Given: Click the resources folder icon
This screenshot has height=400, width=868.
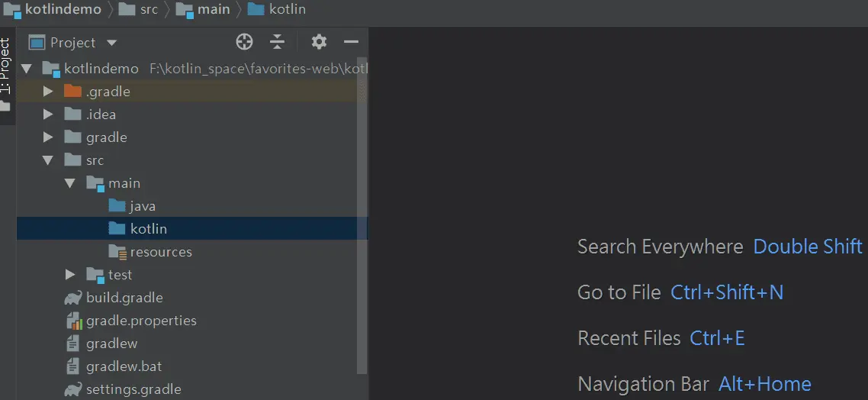Looking at the screenshot, I should pos(117,252).
